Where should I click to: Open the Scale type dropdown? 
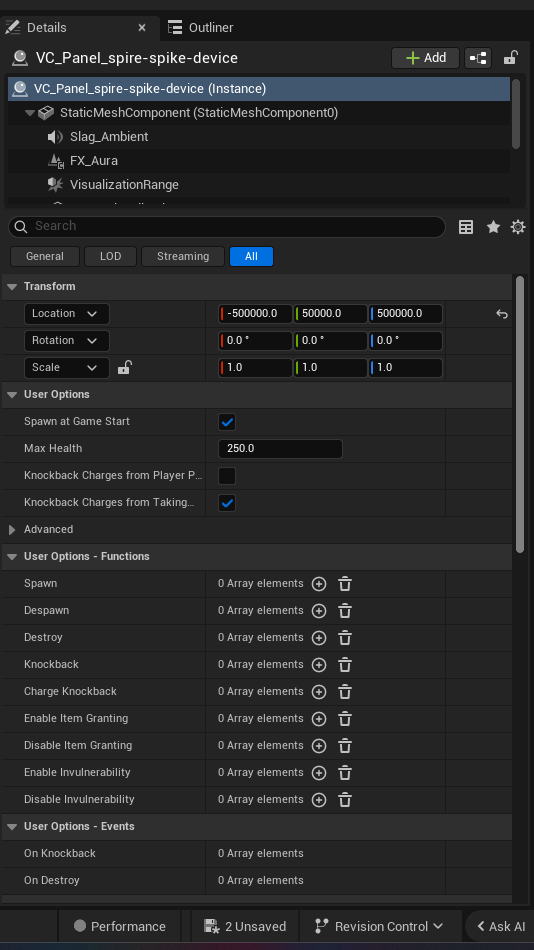pyautogui.click(x=67, y=368)
